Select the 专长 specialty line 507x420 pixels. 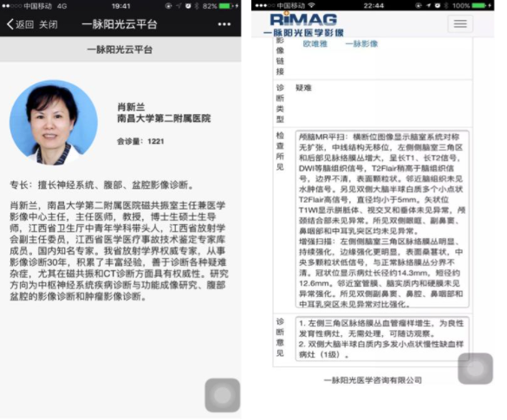(x=102, y=185)
